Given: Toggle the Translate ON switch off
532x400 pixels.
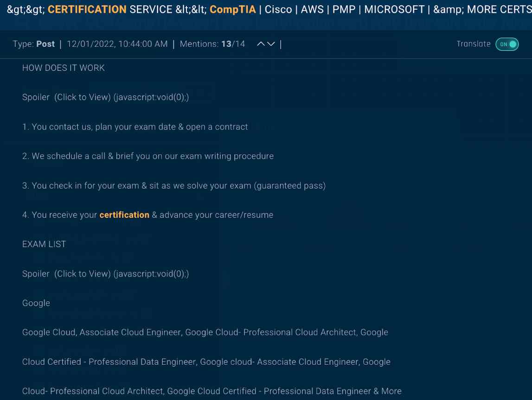Looking at the screenshot, I should click(507, 44).
